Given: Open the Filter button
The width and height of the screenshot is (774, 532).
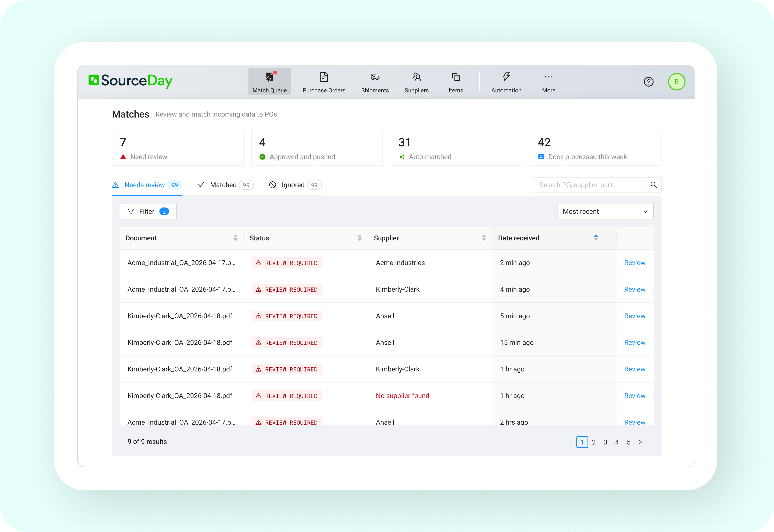Looking at the screenshot, I should [148, 211].
